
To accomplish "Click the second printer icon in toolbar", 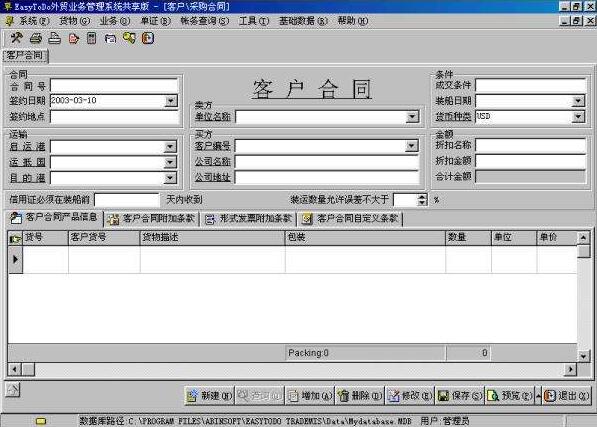I will pos(54,38).
